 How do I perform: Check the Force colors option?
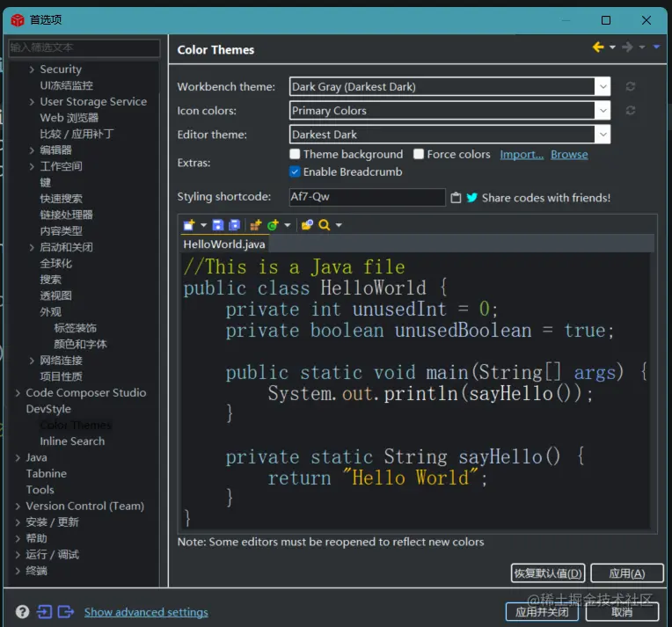point(419,154)
